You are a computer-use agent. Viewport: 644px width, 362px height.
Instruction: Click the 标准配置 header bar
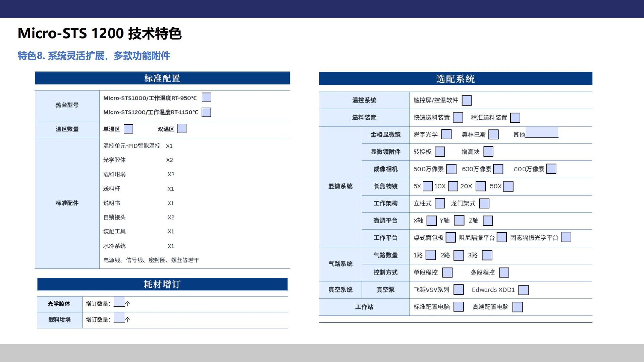[x=162, y=78]
